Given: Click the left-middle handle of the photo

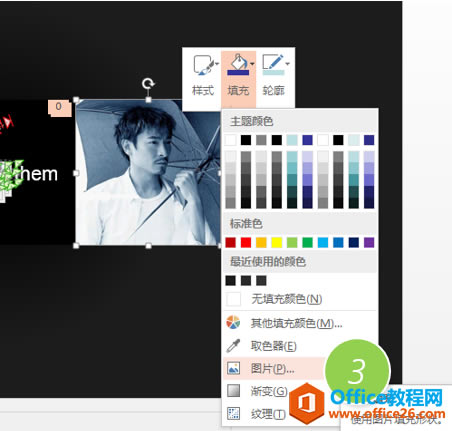Looking at the screenshot, I should coord(76,173).
